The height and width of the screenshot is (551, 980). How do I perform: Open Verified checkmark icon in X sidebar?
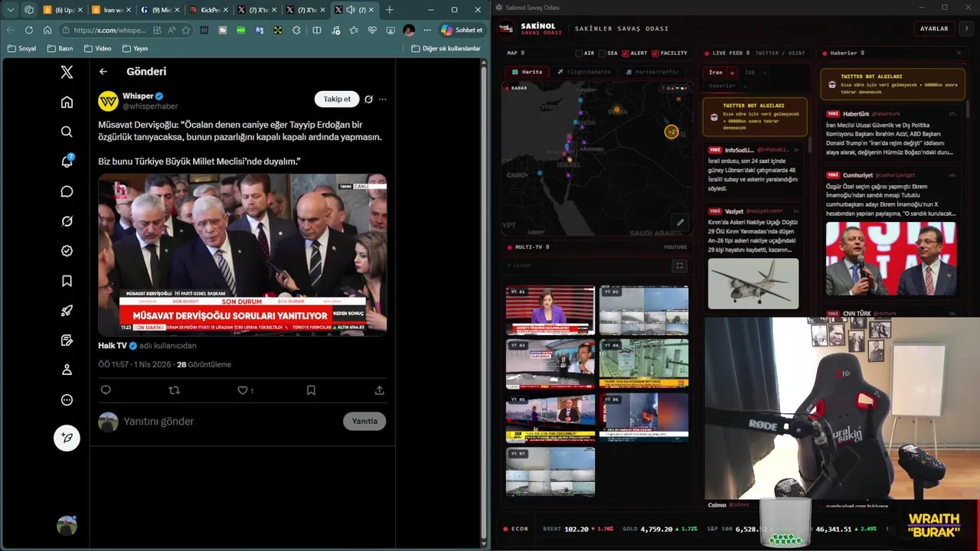pos(67,251)
